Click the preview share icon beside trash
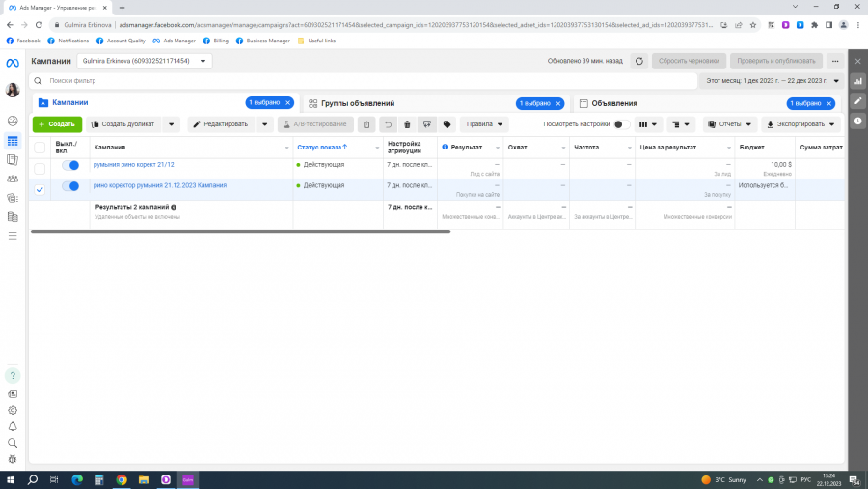The height and width of the screenshot is (489, 868). tap(427, 124)
